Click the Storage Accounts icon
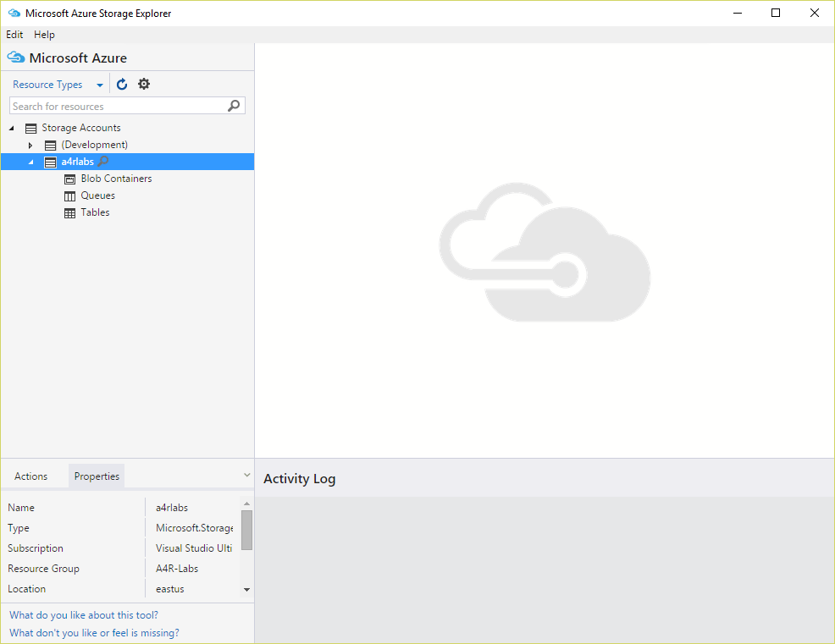This screenshot has width=835, height=644. coord(31,129)
